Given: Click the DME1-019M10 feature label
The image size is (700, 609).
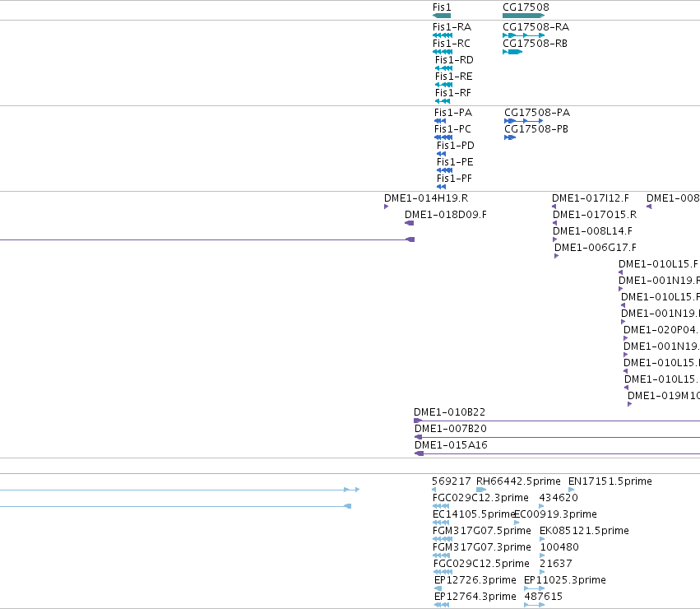Looking at the screenshot, I should pos(663,396).
